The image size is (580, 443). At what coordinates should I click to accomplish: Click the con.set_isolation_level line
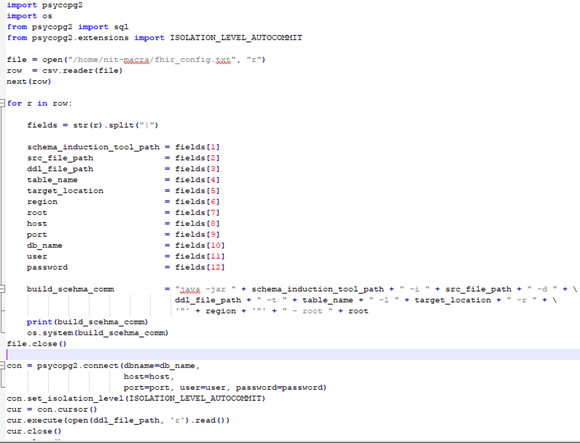pos(136,398)
